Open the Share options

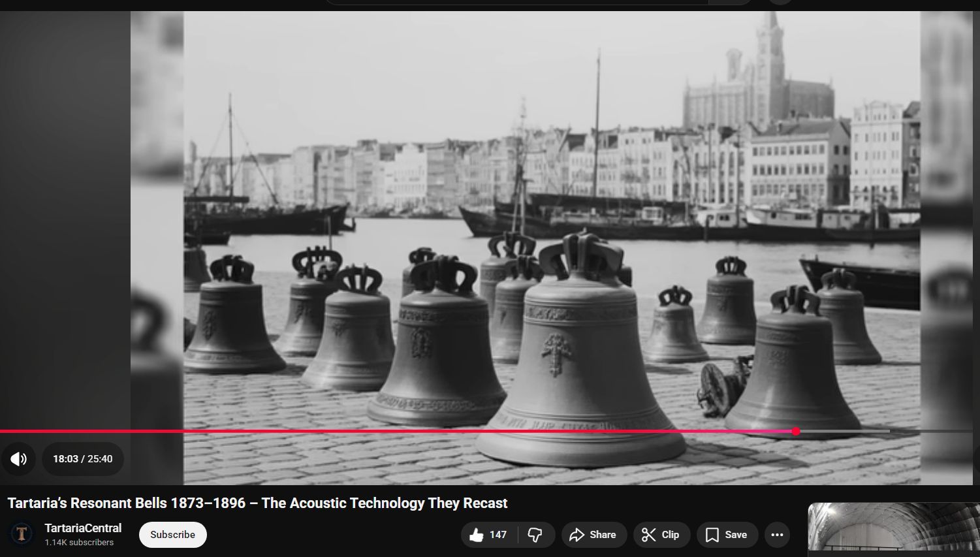pos(593,535)
